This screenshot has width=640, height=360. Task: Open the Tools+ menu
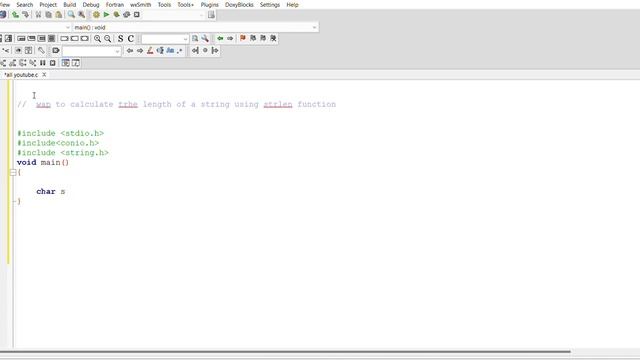(185, 4)
